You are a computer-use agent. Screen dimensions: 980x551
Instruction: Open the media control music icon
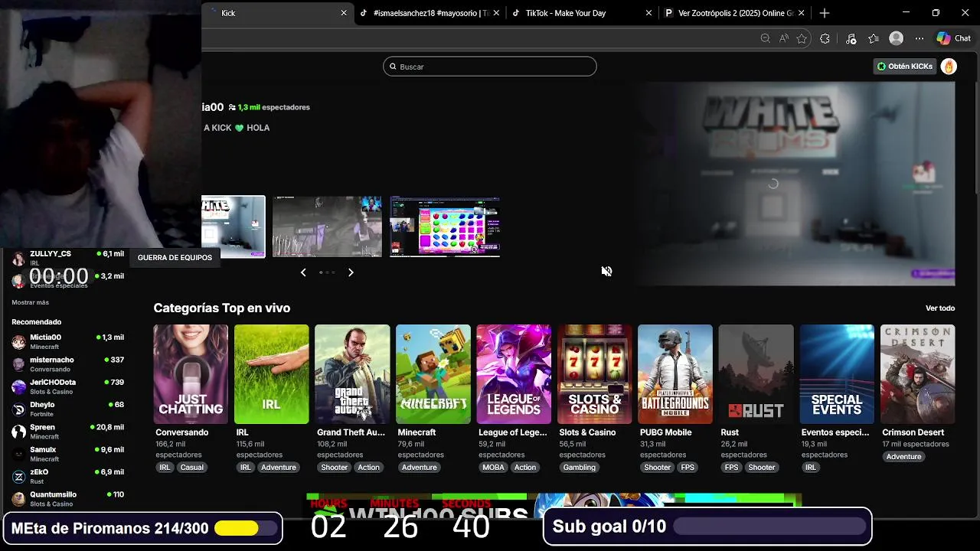851,38
